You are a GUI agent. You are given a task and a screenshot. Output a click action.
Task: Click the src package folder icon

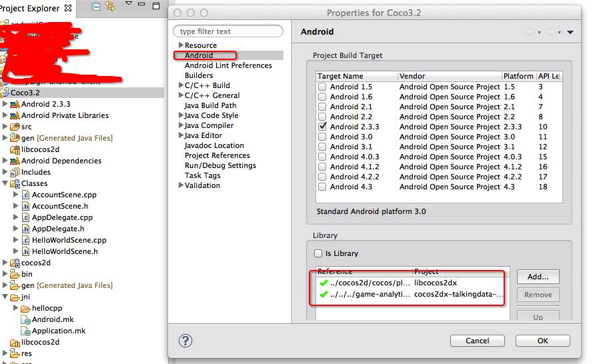[x=15, y=127]
